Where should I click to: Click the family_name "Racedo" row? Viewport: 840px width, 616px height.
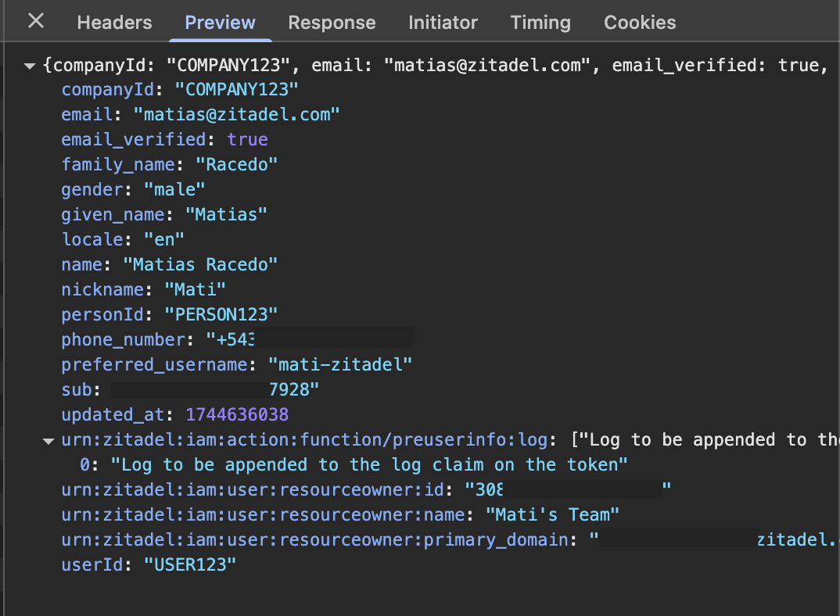pyautogui.click(x=169, y=164)
